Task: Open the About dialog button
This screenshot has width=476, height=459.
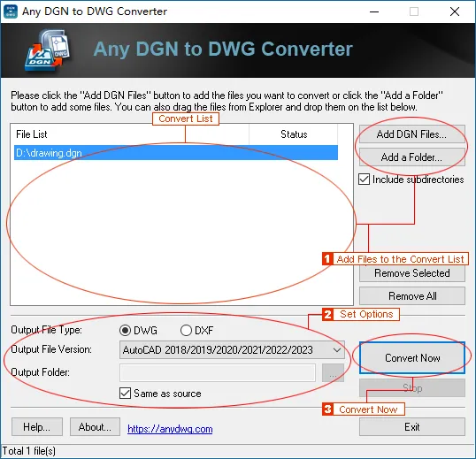Action: 95,427
